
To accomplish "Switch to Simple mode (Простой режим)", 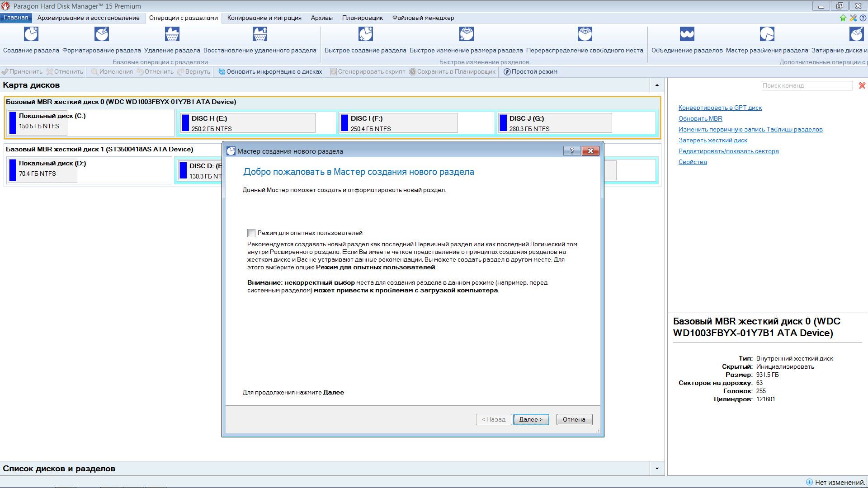I will tap(530, 72).
